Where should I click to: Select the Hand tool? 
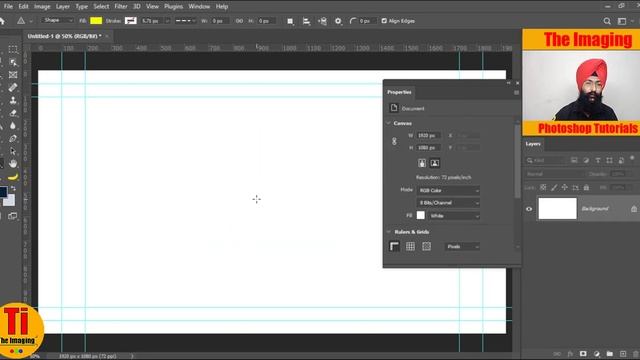click(x=13, y=164)
